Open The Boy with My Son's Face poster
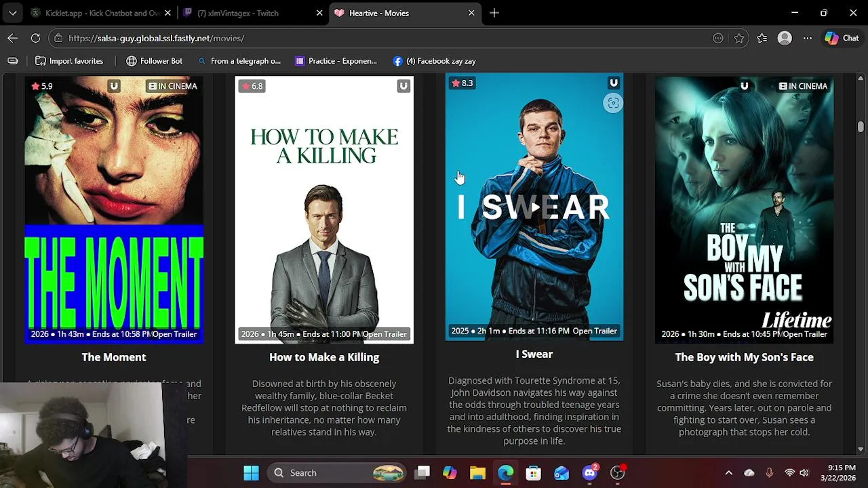The width and height of the screenshot is (868, 488). (745, 209)
